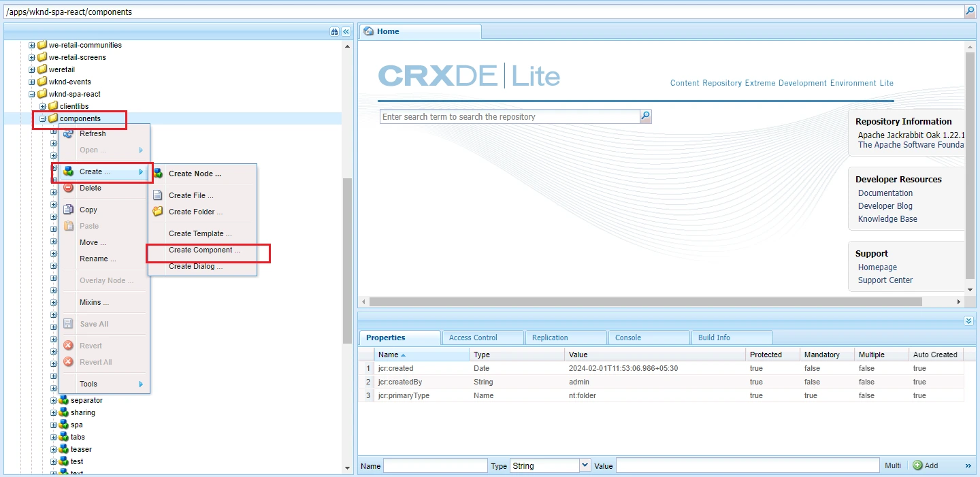Click the binoculars search icon above tree

click(x=334, y=31)
